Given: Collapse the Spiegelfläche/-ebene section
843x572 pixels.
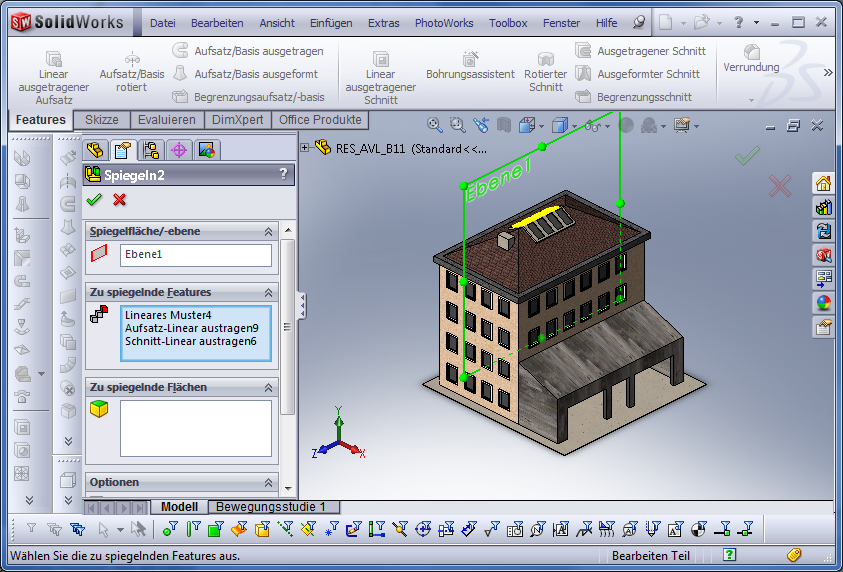Looking at the screenshot, I should 268,231.
